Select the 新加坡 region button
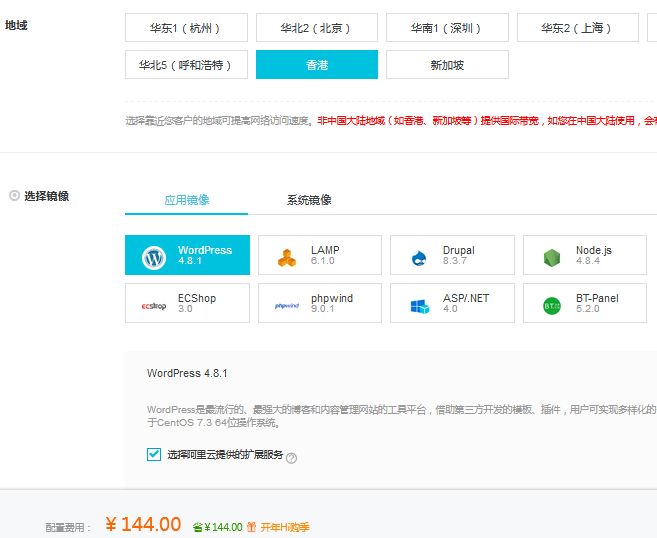This screenshot has width=657, height=538. 447,65
